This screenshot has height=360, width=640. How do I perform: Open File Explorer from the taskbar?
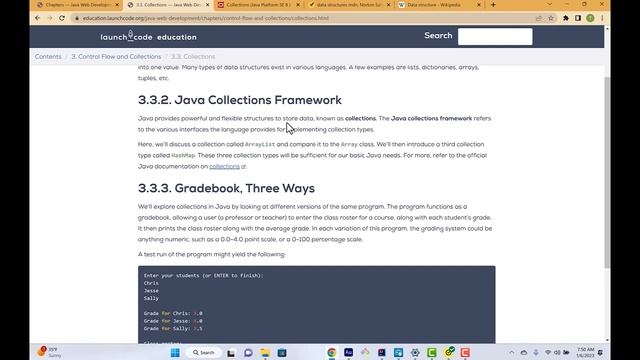pos(265,353)
